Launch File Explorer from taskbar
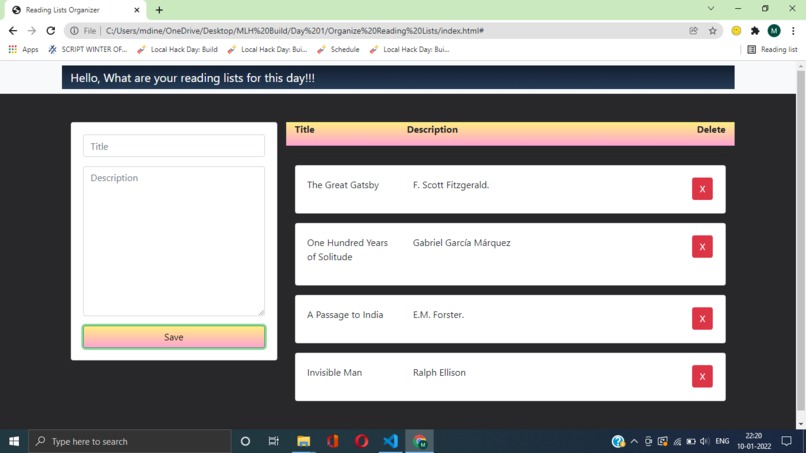Image resolution: width=806 pixels, height=453 pixels. tap(303, 441)
